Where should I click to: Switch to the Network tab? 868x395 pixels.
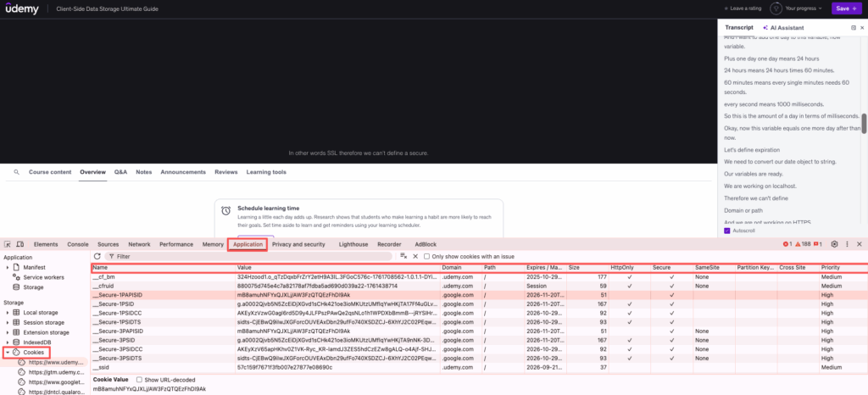coord(139,244)
